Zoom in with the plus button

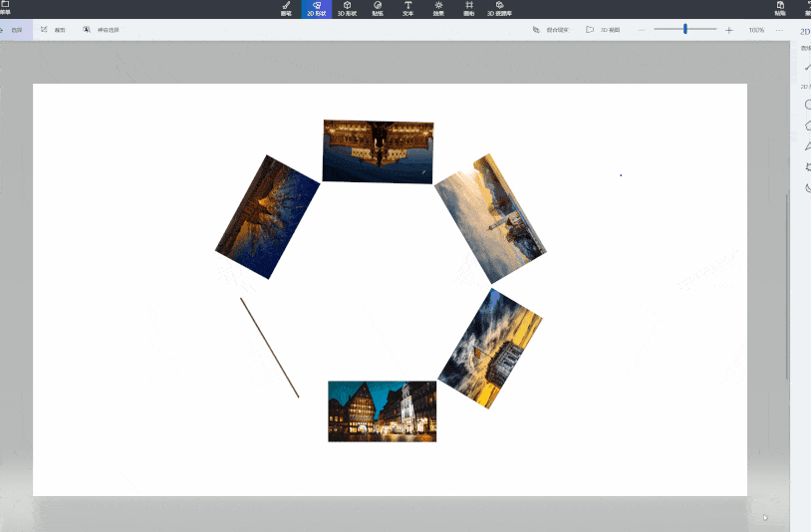[x=728, y=30]
